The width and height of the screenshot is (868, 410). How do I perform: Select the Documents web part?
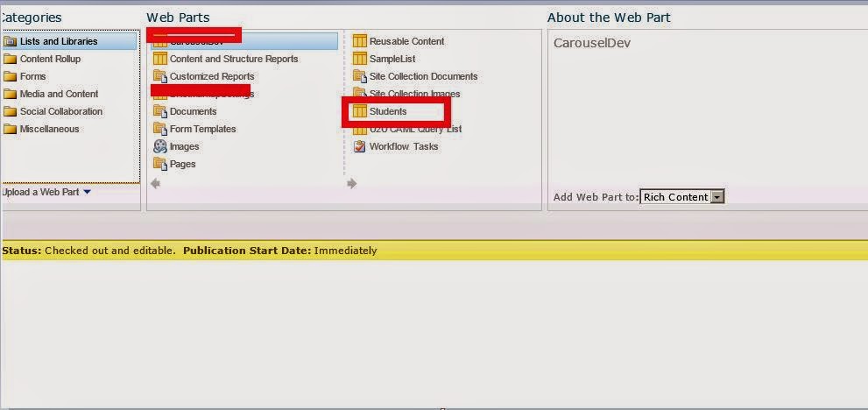tap(194, 111)
